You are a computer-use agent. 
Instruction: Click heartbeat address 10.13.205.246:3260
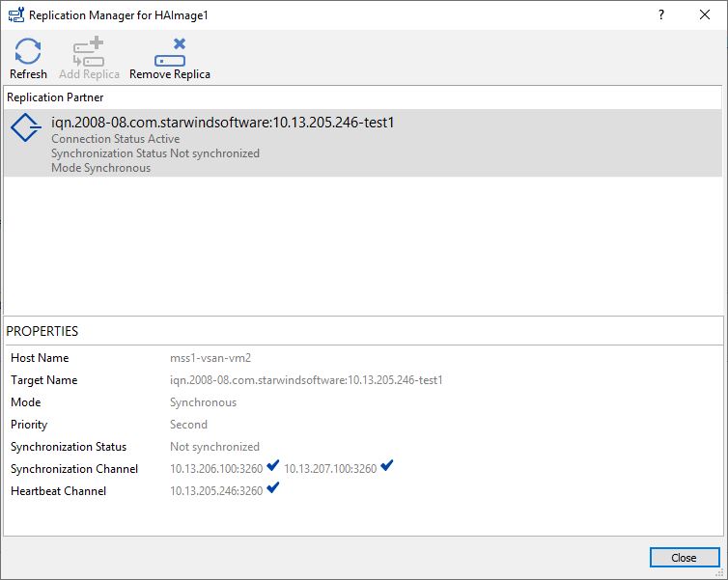pyautogui.click(x=216, y=491)
